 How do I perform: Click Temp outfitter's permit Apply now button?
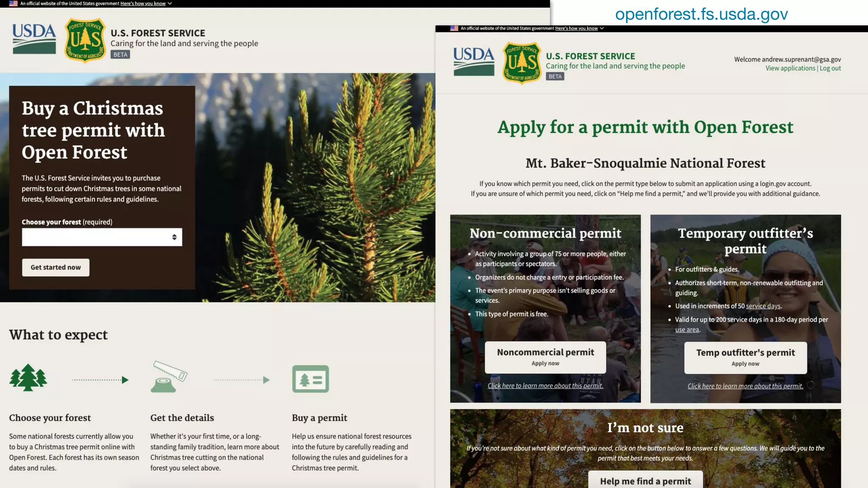coord(745,358)
